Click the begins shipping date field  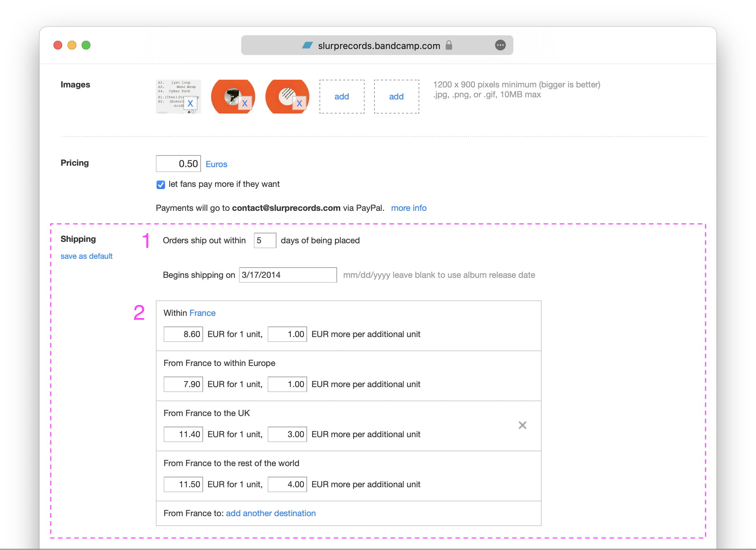[x=288, y=275]
